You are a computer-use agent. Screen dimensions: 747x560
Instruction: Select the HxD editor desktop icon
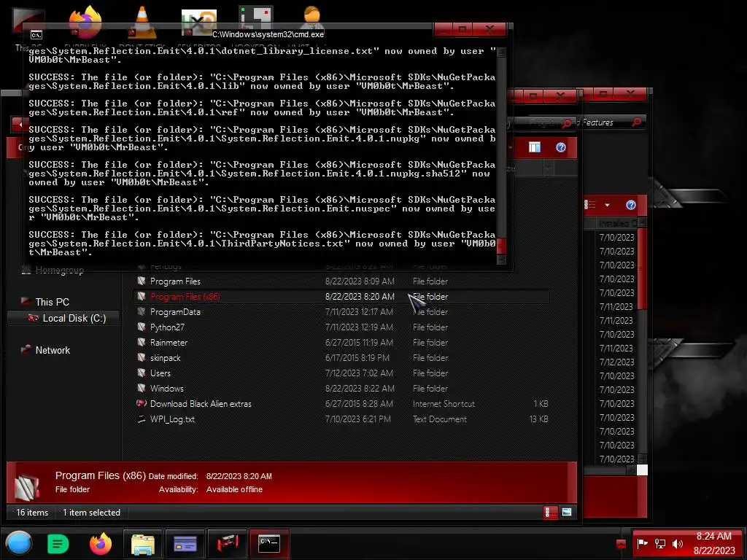(x=198, y=22)
